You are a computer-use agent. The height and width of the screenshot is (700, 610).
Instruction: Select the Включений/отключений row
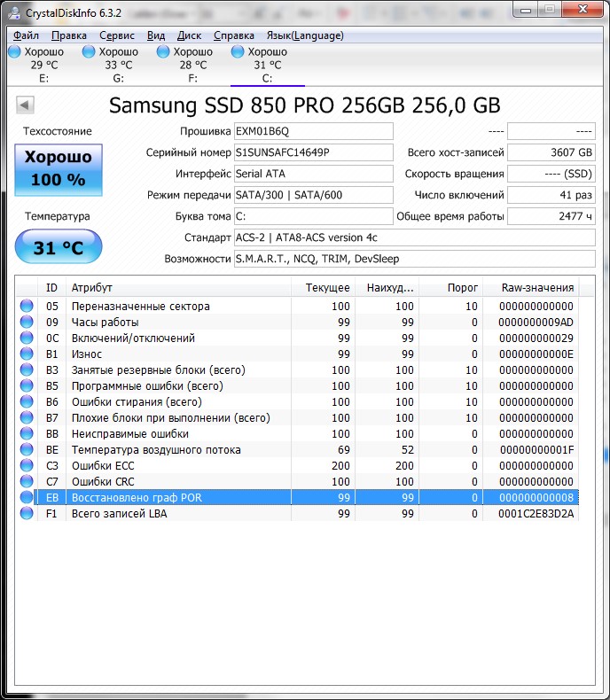[297, 338]
